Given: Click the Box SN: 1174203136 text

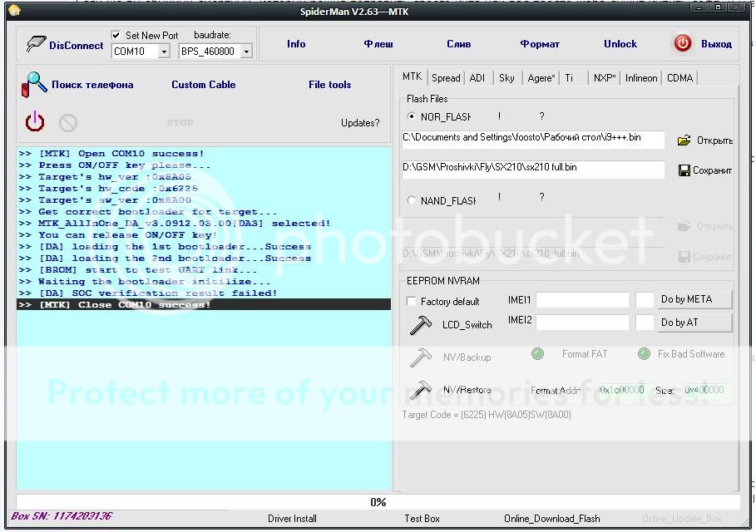Looking at the screenshot, I should tap(62, 516).
